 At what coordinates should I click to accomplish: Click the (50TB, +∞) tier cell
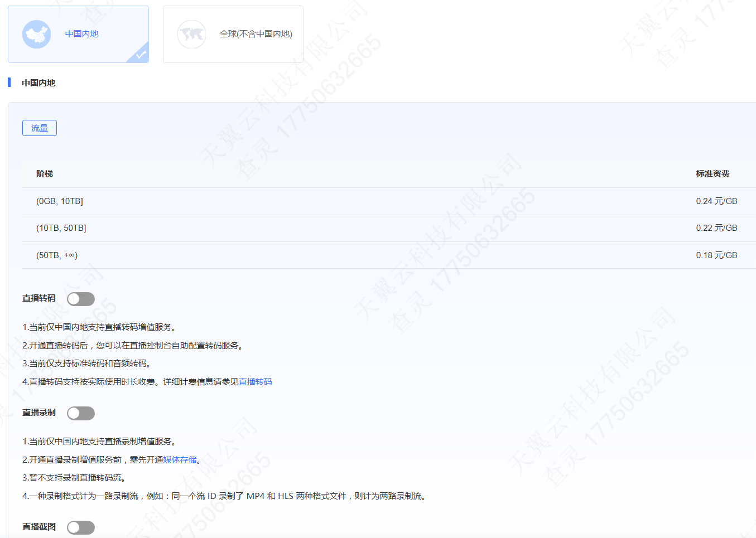(57, 255)
